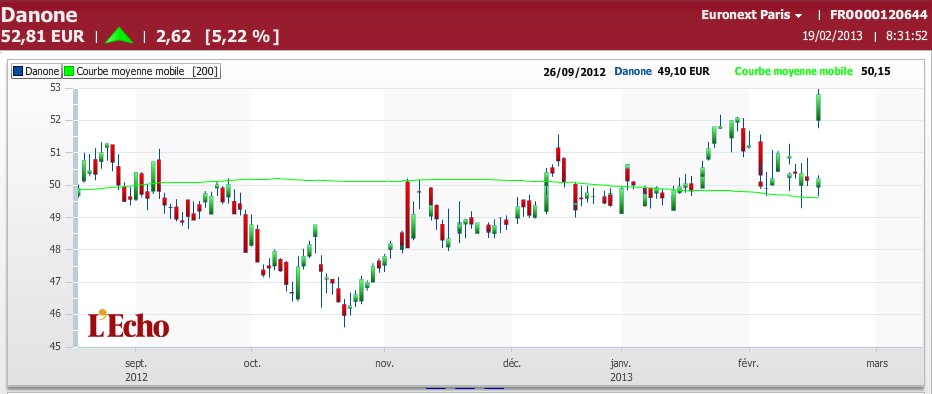
Task: Click the time 8:31:52
Action: pos(907,36)
